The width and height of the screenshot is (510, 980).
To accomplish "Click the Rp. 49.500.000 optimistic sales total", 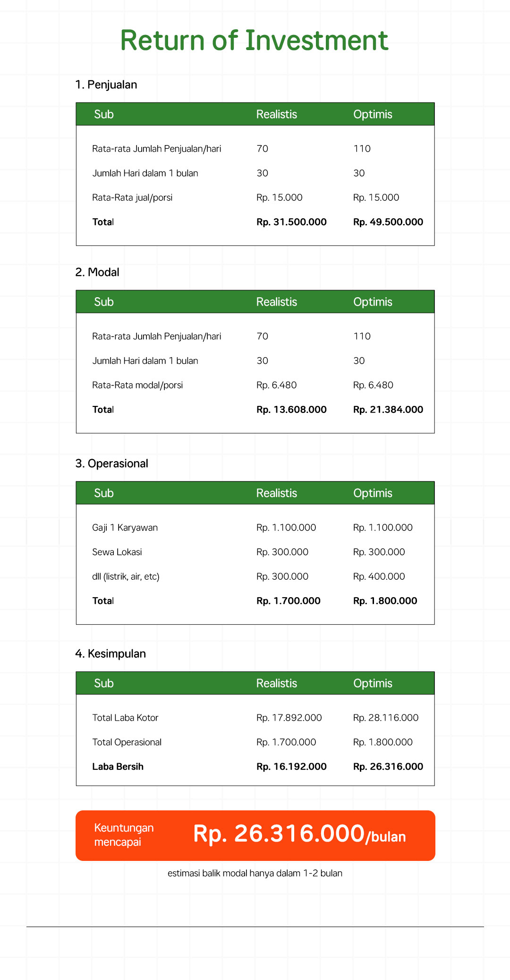I will (x=388, y=222).
